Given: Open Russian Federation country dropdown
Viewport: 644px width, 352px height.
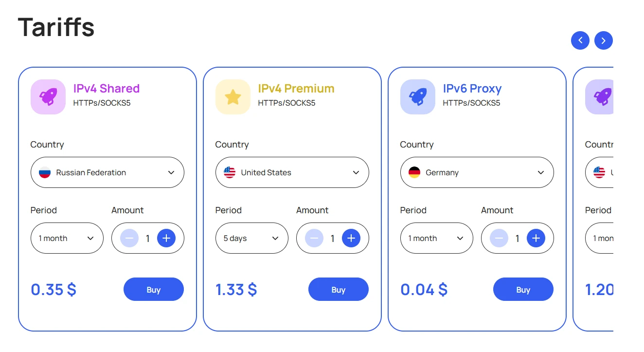Looking at the screenshot, I should coord(107,172).
